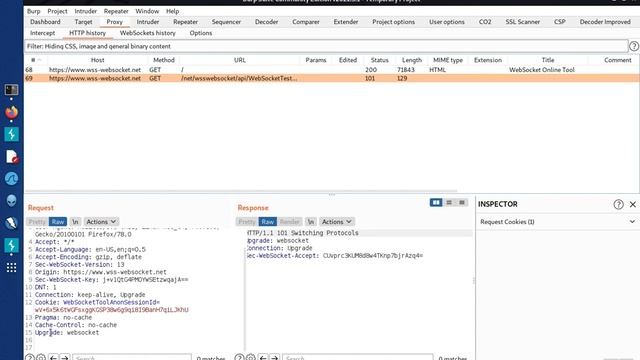Toggle Response Raw view
The width and height of the screenshot is (640, 360).
(267, 222)
